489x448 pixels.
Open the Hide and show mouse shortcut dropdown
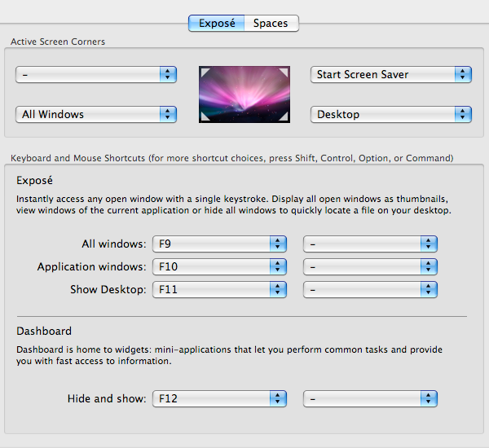click(370, 399)
